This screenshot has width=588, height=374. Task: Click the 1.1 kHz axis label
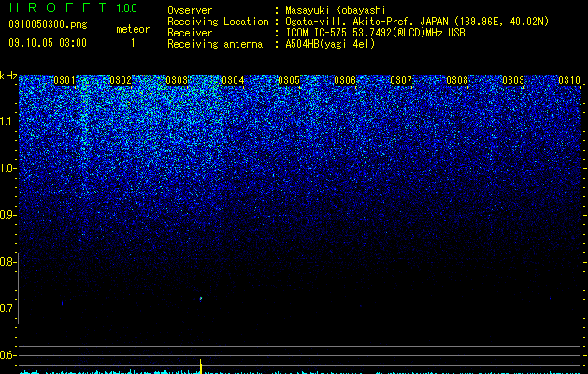7,122
